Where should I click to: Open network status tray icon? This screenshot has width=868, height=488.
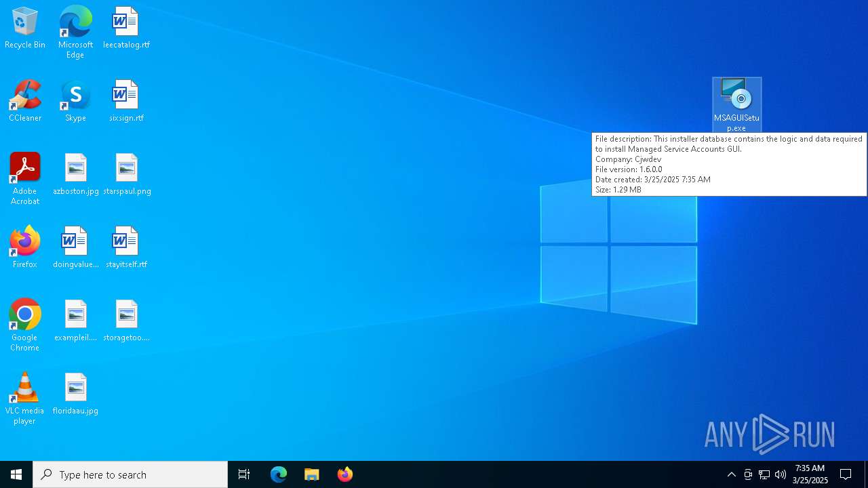[x=764, y=474]
